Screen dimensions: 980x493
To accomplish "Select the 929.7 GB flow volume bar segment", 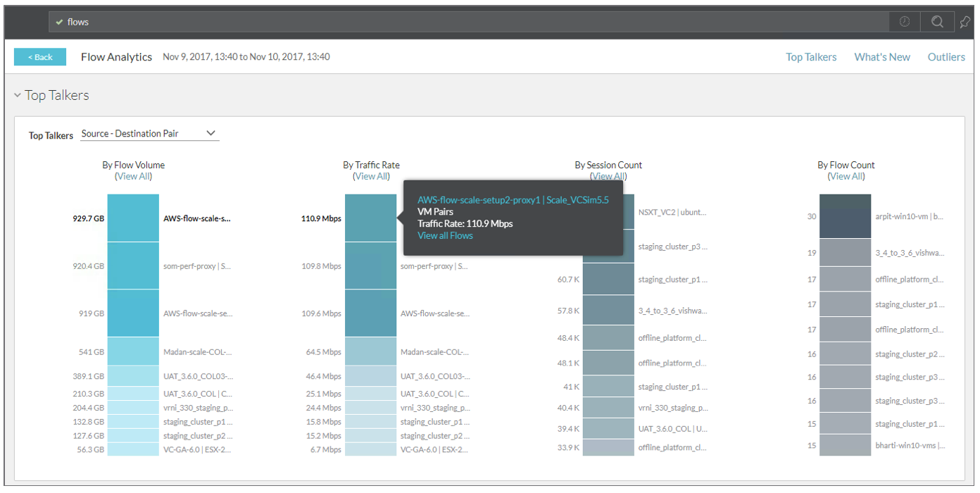I will pyautogui.click(x=133, y=218).
